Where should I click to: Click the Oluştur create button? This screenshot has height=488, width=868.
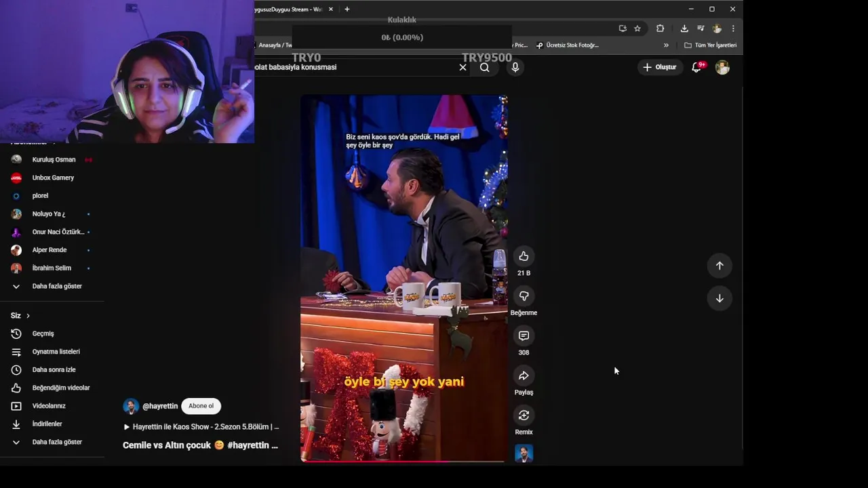coord(660,67)
